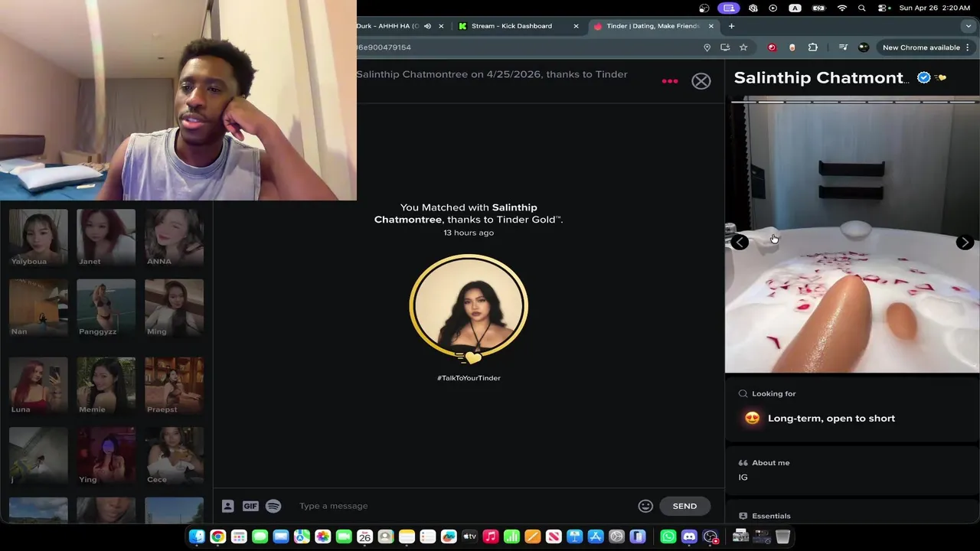Open WhatsApp from the Dock
The width and height of the screenshot is (980, 551).
coord(668,536)
